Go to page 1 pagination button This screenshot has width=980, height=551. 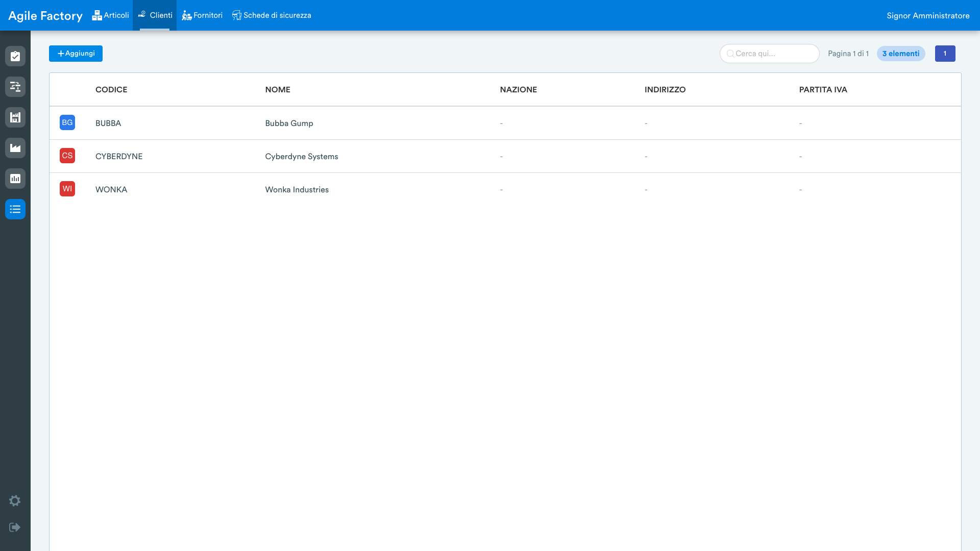945,54
